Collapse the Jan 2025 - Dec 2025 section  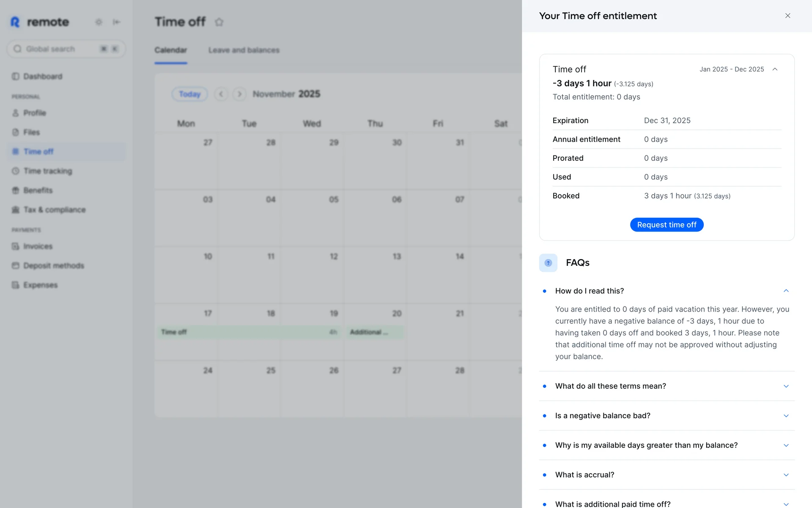[775, 69]
